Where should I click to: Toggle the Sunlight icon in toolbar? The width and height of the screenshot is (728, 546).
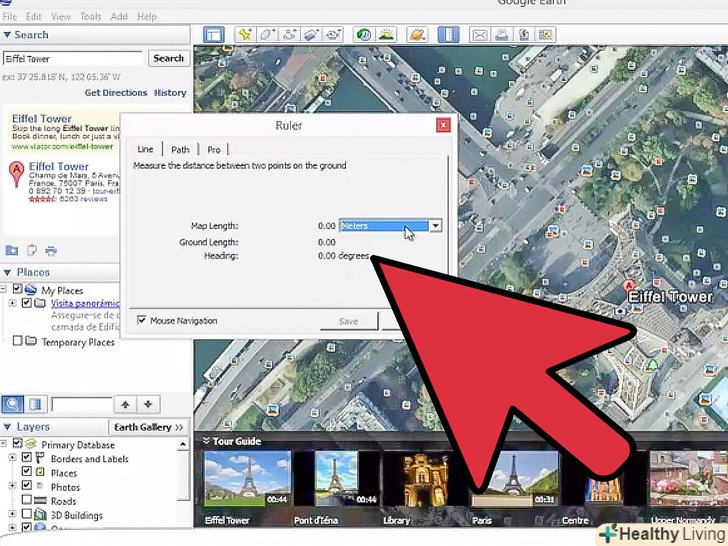386,35
